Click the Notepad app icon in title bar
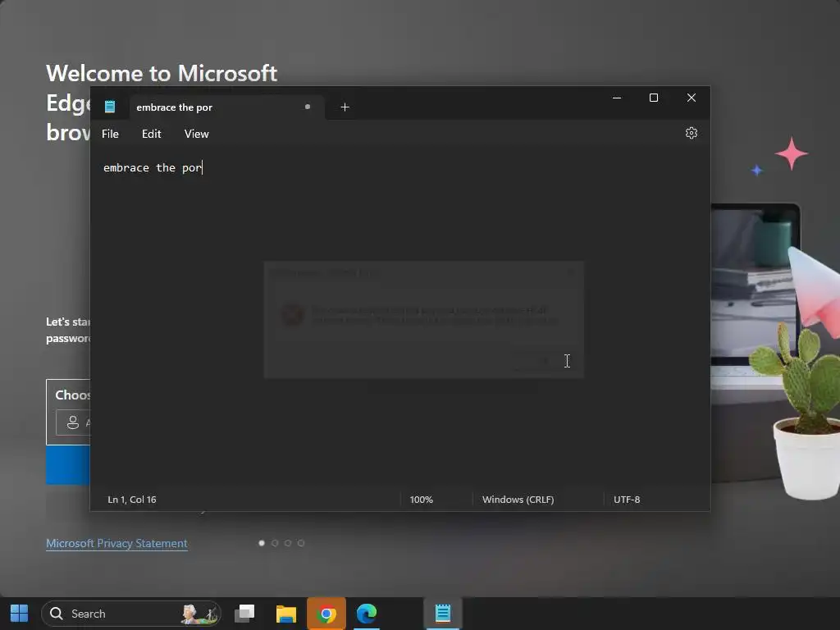The height and width of the screenshot is (630, 840). click(x=110, y=107)
